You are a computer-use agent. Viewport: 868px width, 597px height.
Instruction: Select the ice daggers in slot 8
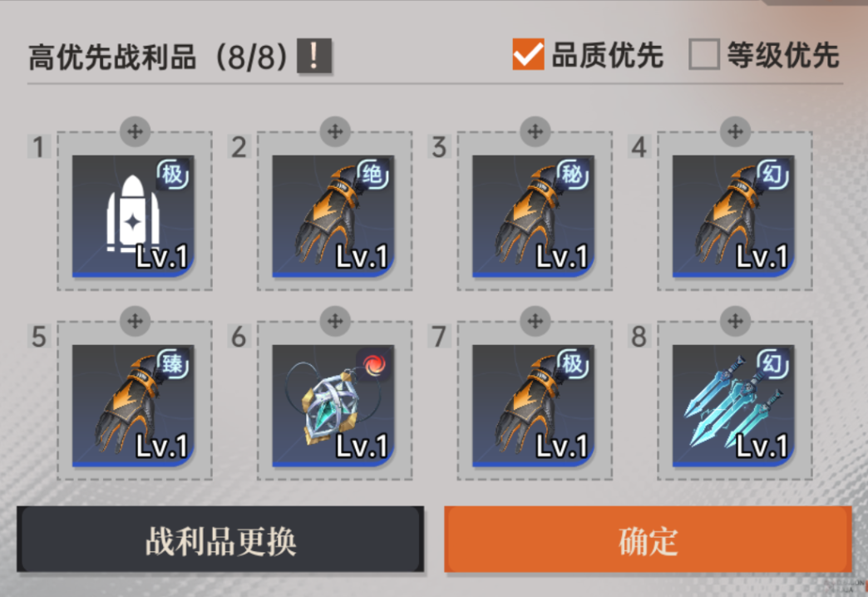(733, 406)
